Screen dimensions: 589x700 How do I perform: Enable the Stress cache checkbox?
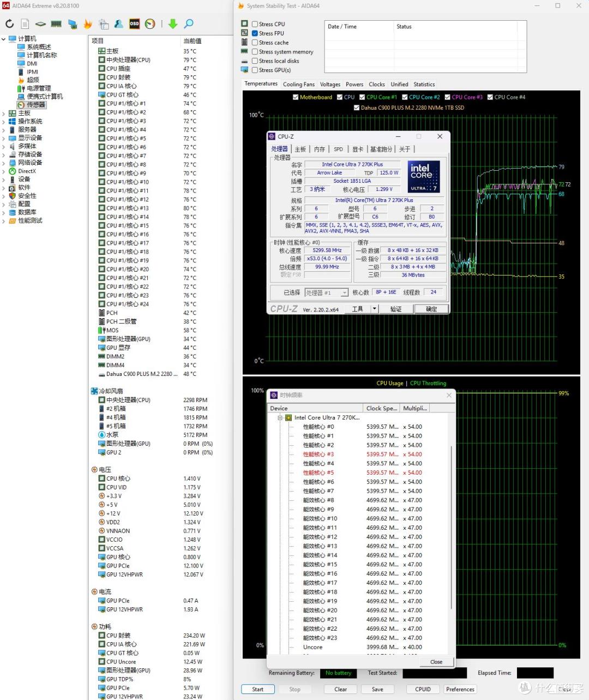pos(255,43)
